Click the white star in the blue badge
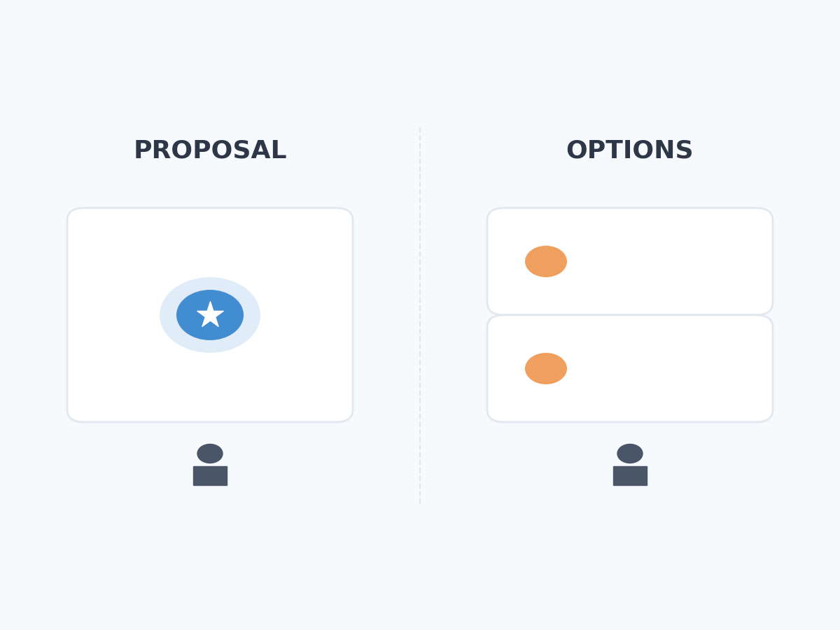This screenshot has width=840, height=630. [210, 314]
